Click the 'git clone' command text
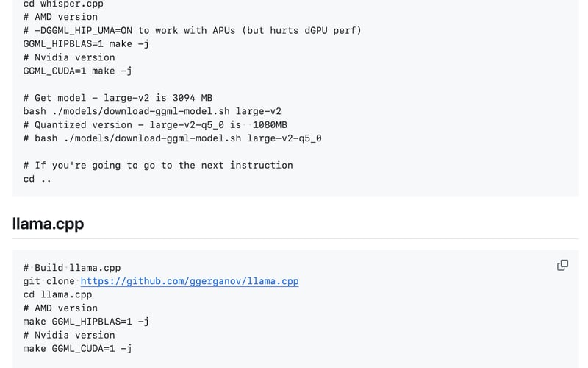This screenshot has width=588, height=368. (x=50, y=281)
